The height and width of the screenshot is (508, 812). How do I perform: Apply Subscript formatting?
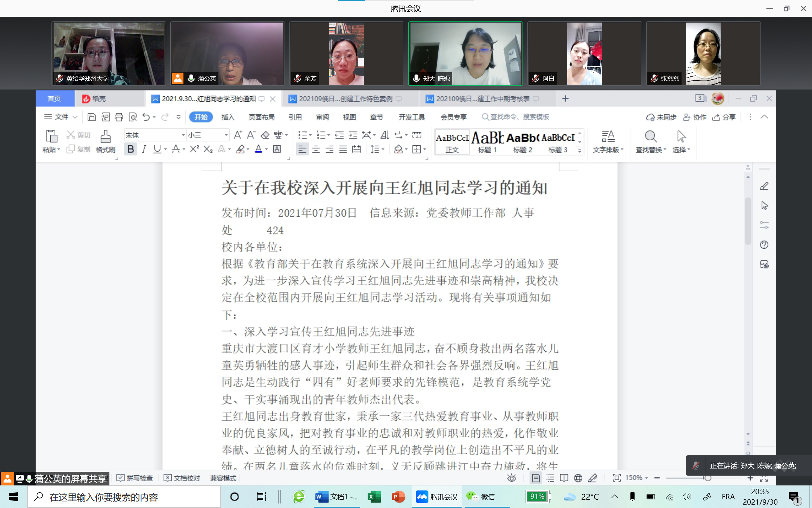tap(208, 149)
